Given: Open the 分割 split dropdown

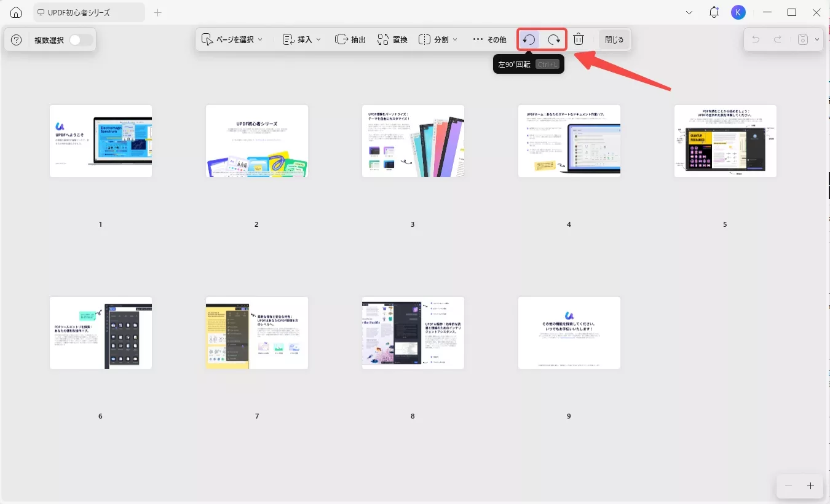Looking at the screenshot, I should point(438,39).
